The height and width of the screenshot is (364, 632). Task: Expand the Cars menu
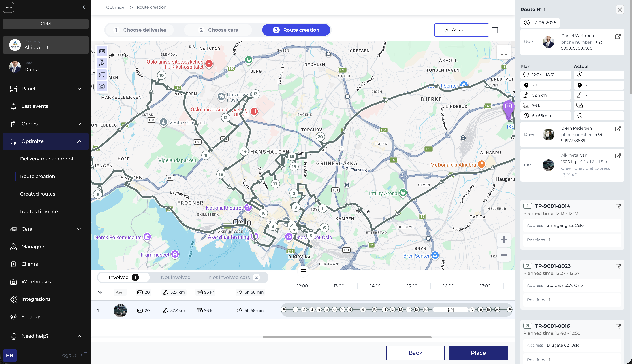click(46, 229)
